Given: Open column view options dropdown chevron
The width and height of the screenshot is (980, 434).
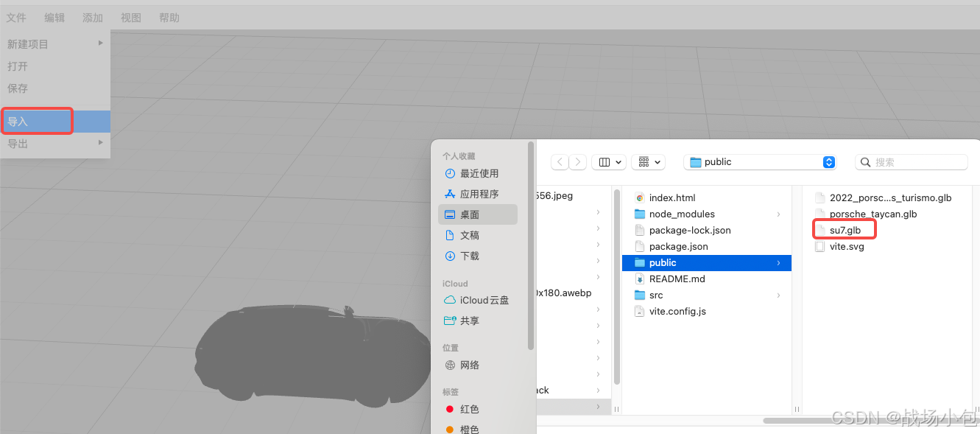Looking at the screenshot, I should coord(618,162).
